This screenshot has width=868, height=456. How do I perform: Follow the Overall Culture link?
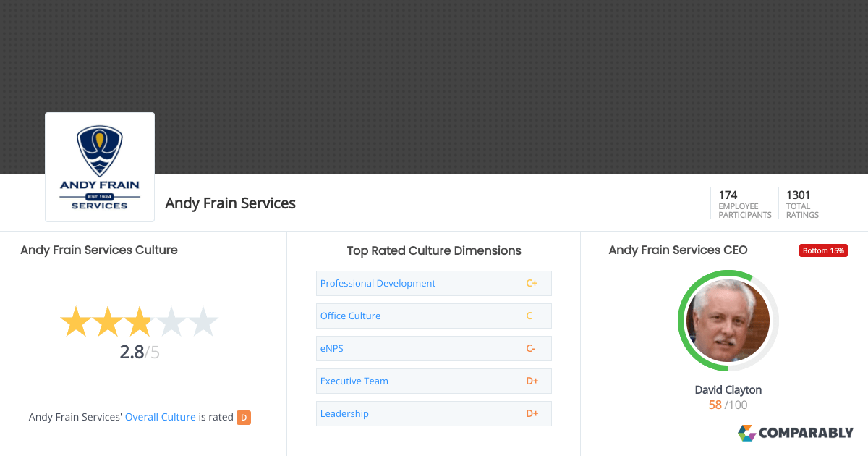161,417
